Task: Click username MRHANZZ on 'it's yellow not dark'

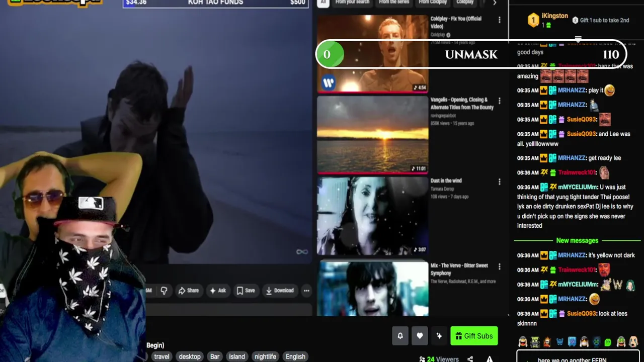Action: click(572, 255)
